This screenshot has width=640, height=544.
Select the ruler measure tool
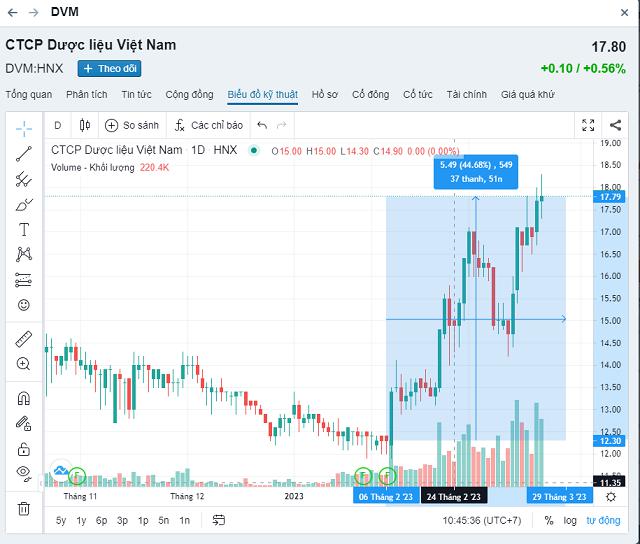24,340
